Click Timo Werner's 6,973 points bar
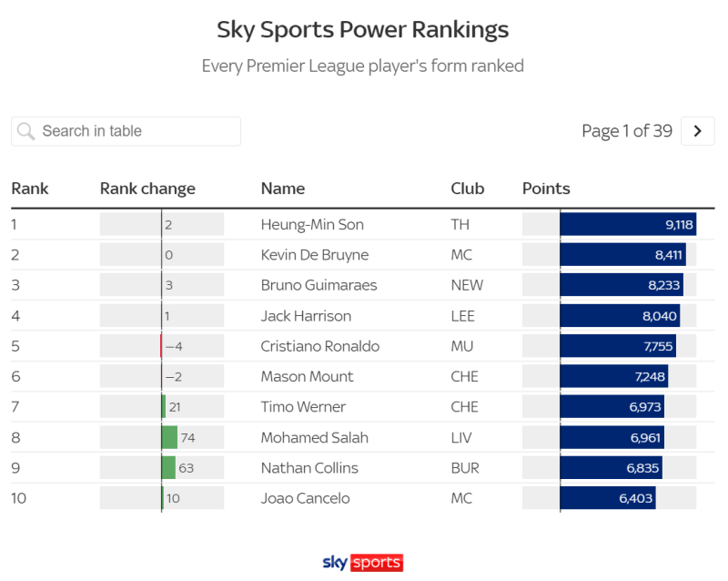Viewport: 728px width, 581px height. tap(612, 407)
